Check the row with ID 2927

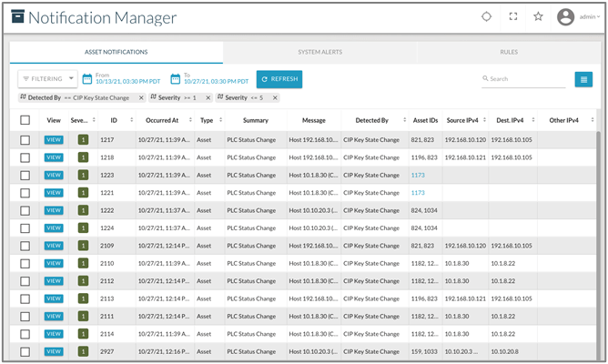pos(25,351)
